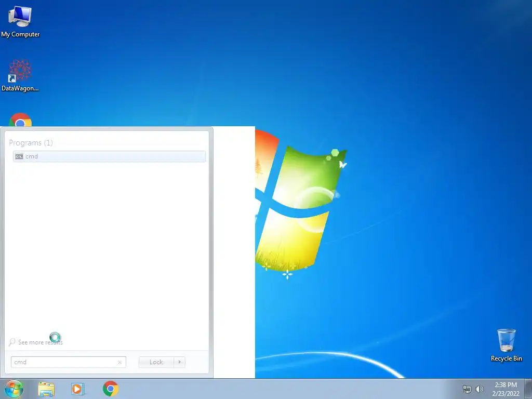Expand the shutdown options arrow
Screen dimensions: 532x399
click(179, 362)
